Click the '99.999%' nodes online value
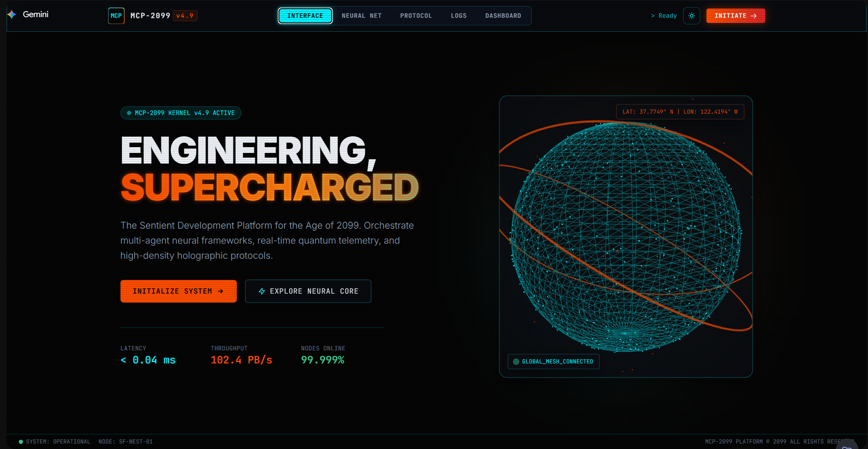The height and width of the screenshot is (449, 868). [x=322, y=360]
